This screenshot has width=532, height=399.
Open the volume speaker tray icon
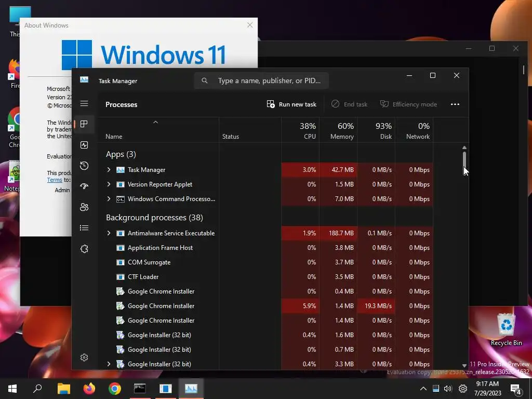point(448,389)
